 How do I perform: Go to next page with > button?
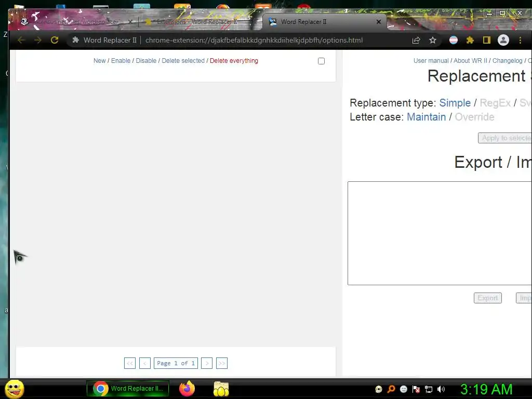207,363
